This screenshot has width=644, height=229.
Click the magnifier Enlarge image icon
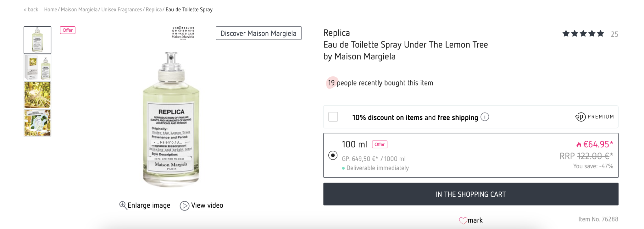click(x=123, y=205)
